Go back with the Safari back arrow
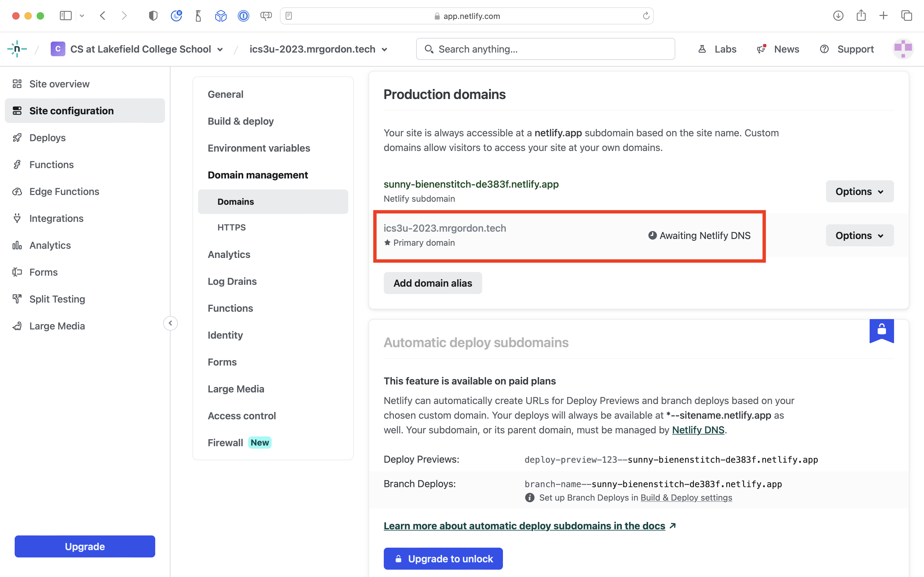Image resolution: width=924 pixels, height=577 pixels. (x=103, y=16)
